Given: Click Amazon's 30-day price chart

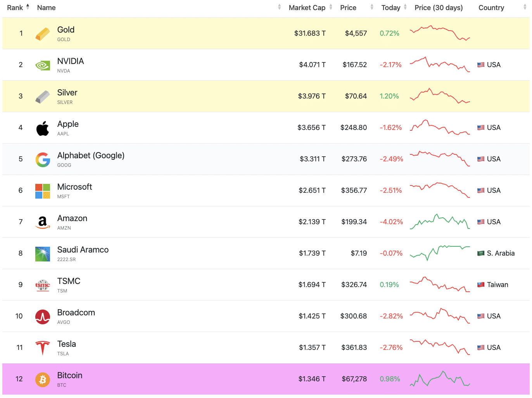Looking at the screenshot, I should coord(440,222).
